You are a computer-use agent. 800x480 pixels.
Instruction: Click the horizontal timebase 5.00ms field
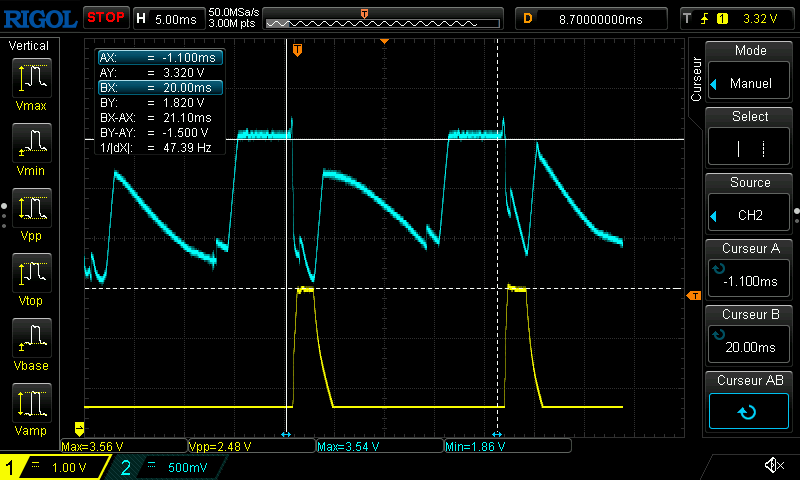pyautogui.click(x=168, y=19)
